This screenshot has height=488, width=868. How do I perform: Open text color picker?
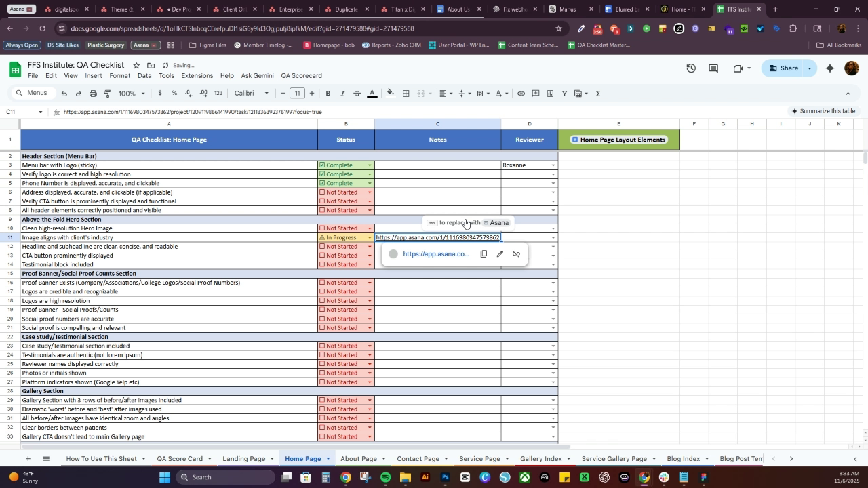(372, 94)
